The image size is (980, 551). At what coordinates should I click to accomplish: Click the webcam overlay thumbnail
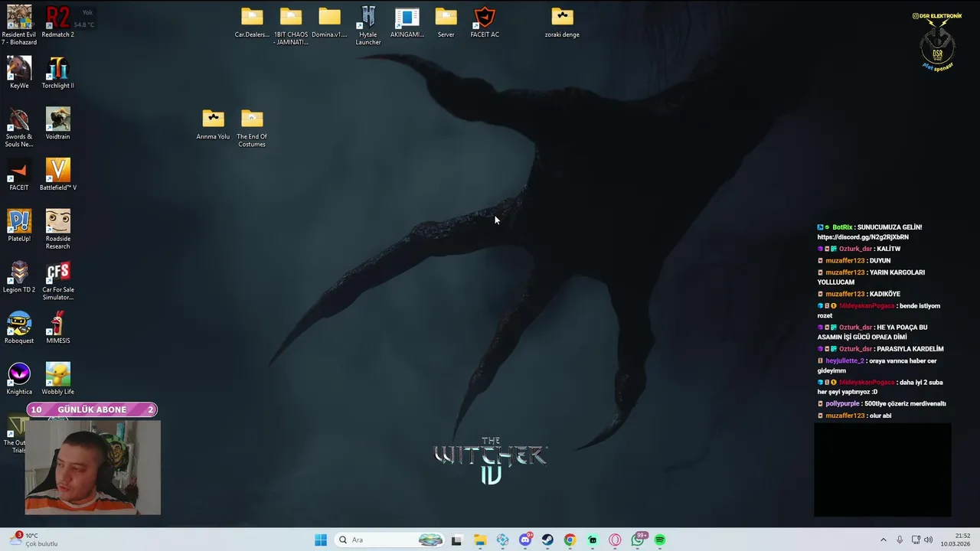click(x=93, y=467)
